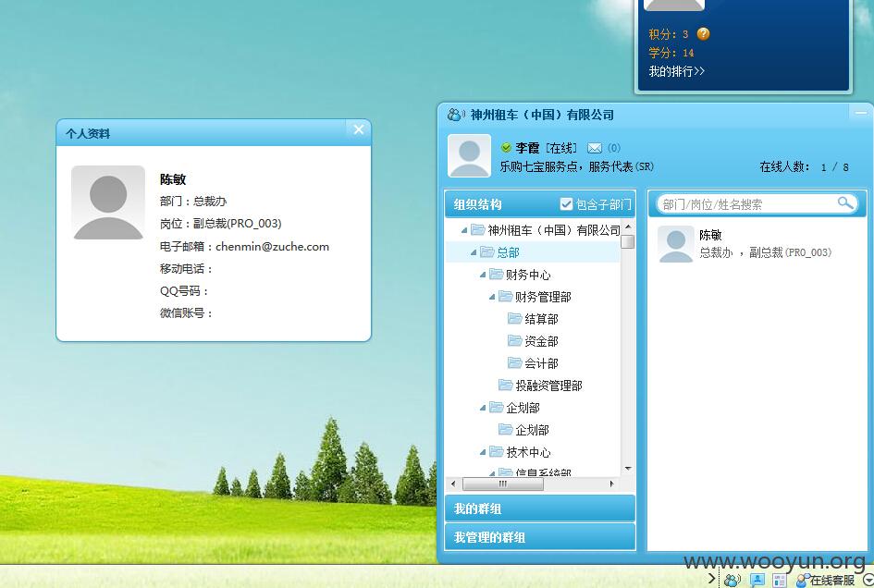Click the tree's horizontal scrollbar right arrow
The height and width of the screenshot is (588, 874).
coord(612,484)
